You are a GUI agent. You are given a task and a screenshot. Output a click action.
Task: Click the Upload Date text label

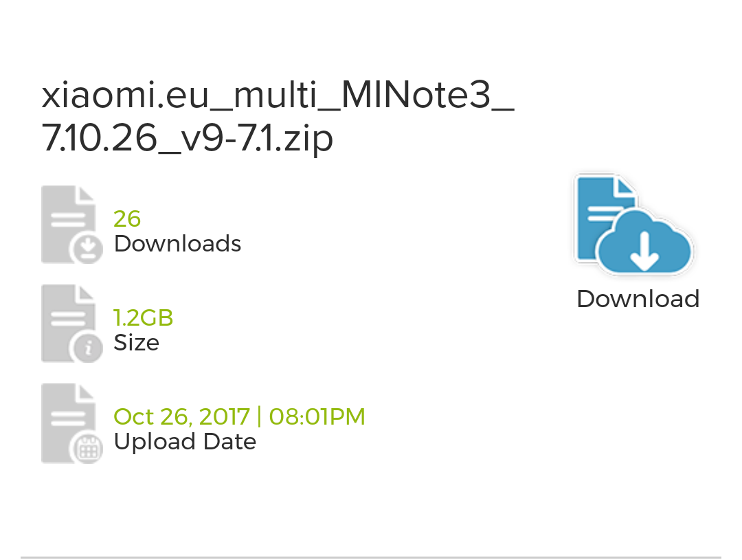point(185,442)
